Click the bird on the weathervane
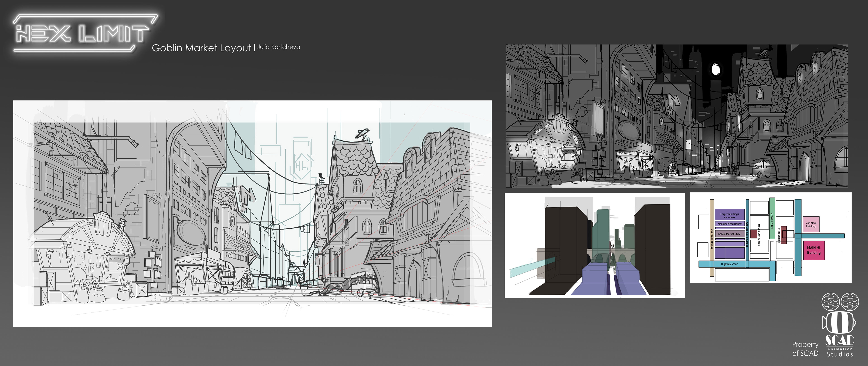Image resolution: width=868 pixels, height=366 pixels. [321, 176]
